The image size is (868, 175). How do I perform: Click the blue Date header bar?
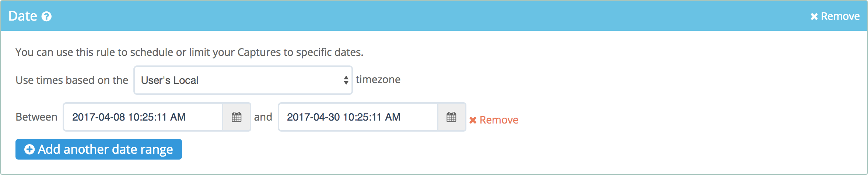pyautogui.click(x=434, y=16)
